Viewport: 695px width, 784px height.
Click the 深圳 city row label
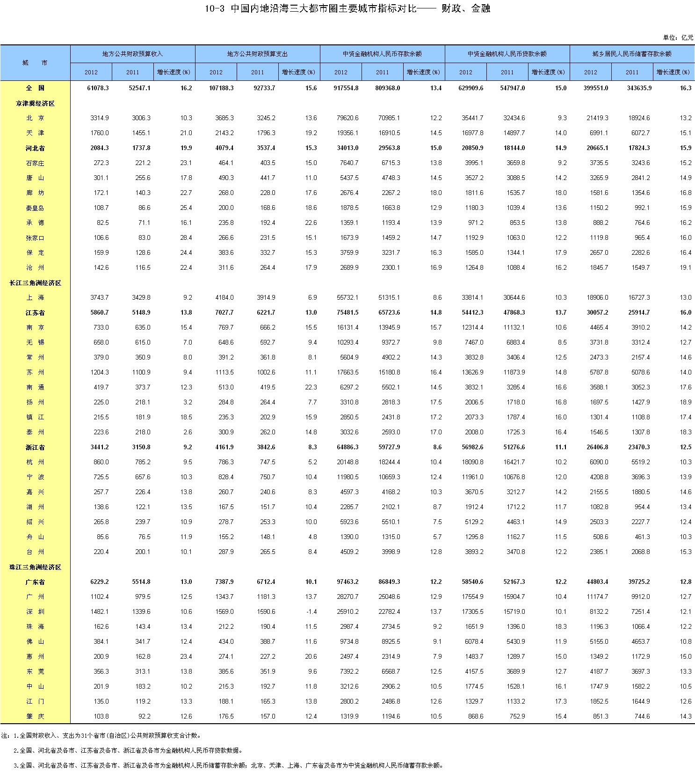[x=35, y=612]
